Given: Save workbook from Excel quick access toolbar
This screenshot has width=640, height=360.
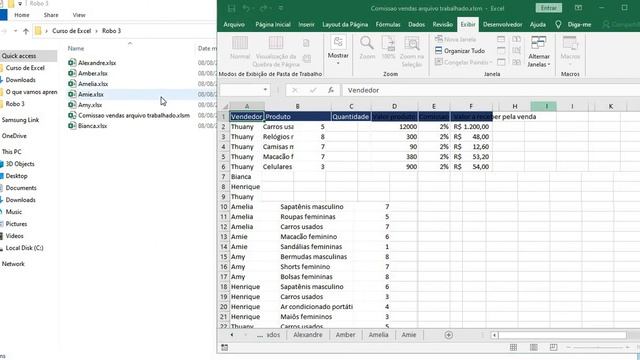Looking at the screenshot, I should coord(231,8).
